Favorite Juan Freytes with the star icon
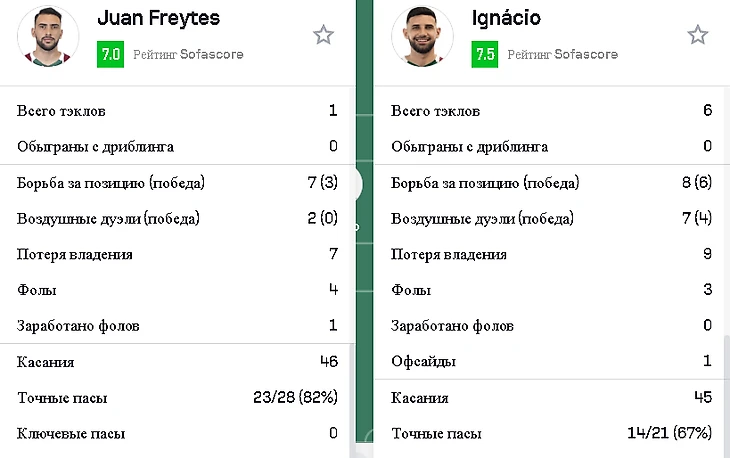This screenshot has height=458, width=730. [323, 36]
